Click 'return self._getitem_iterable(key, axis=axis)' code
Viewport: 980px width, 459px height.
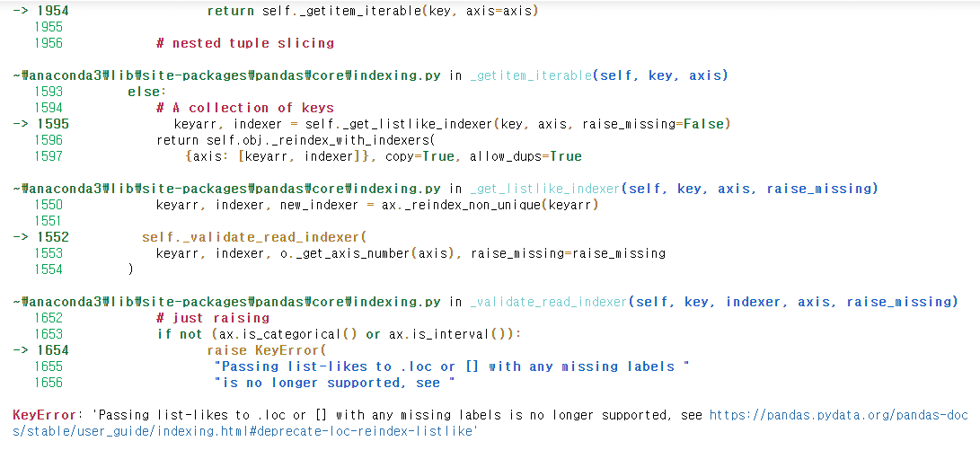coord(373,11)
